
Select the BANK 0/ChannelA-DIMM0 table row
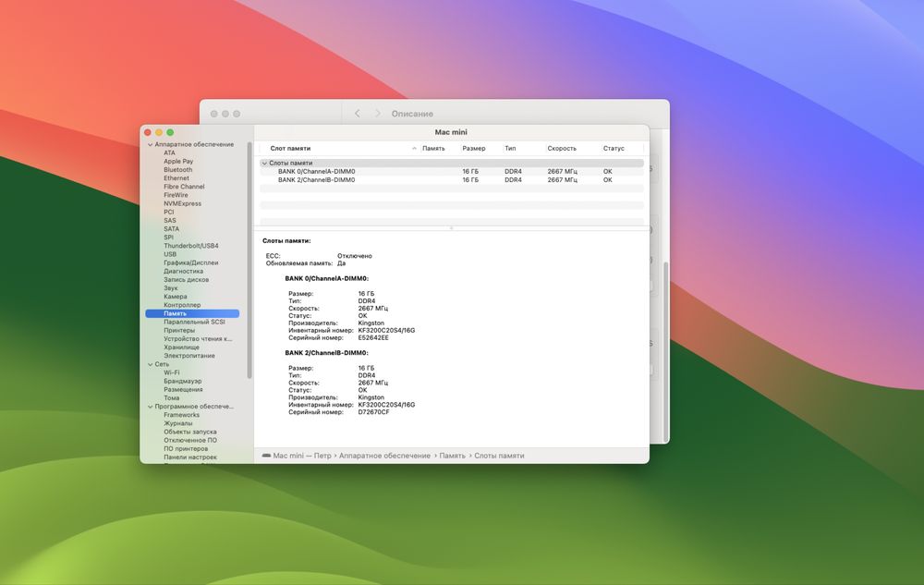tap(452, 172)
